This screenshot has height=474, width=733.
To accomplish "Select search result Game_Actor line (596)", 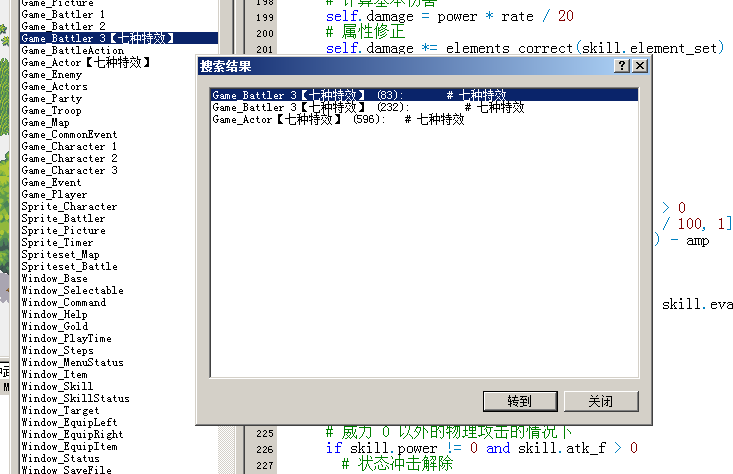I will pos(424,119).
